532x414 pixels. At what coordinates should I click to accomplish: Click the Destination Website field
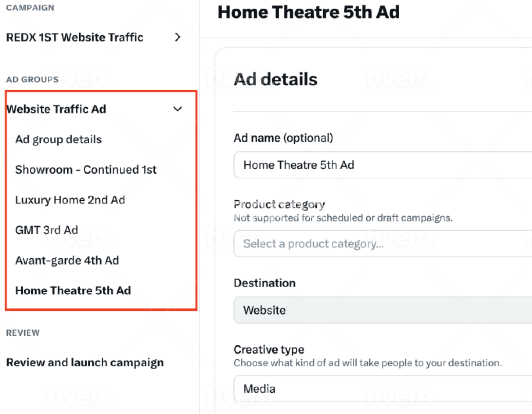coord(382,310)
